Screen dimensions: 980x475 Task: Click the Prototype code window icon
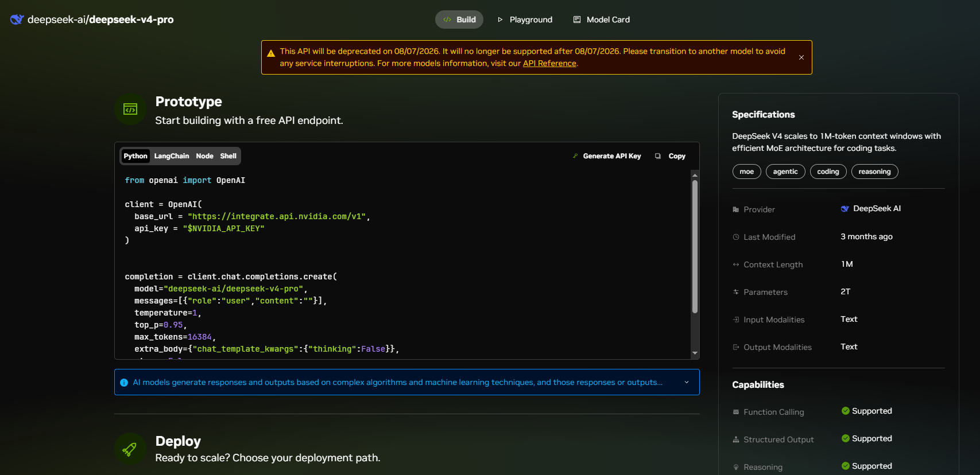click(x=130, y=109)
